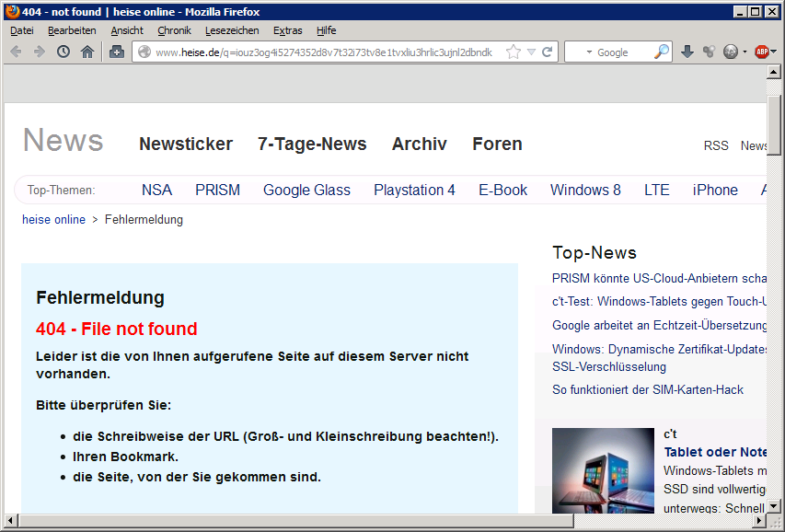Open Google Echtzeit-Übersetzung article

tap(659, 325)
